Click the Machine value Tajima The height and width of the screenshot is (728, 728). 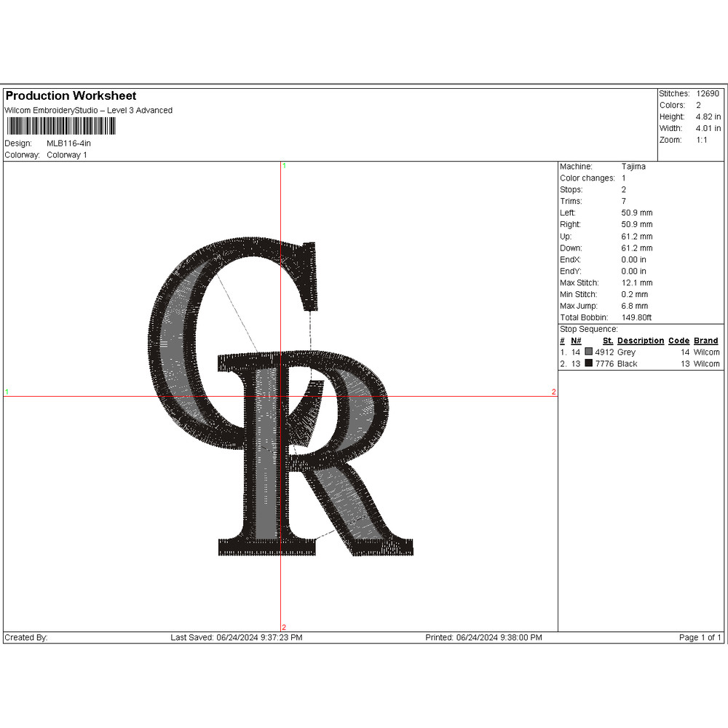(x=633, y=167)
